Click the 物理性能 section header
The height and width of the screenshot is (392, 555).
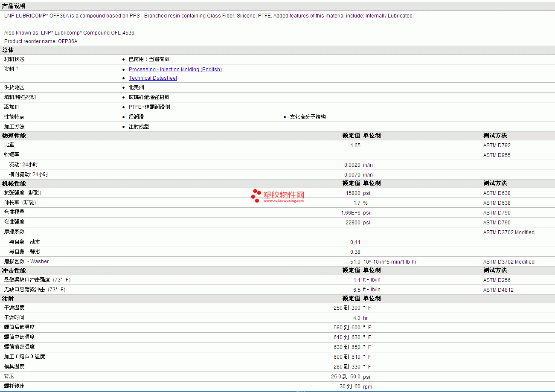coord(14,136)
